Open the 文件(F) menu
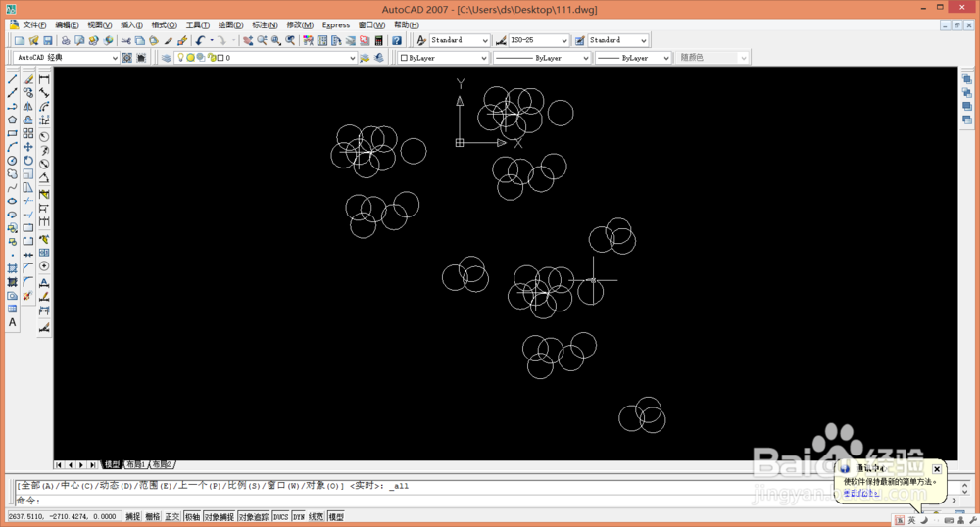 (x=34, y=24)
